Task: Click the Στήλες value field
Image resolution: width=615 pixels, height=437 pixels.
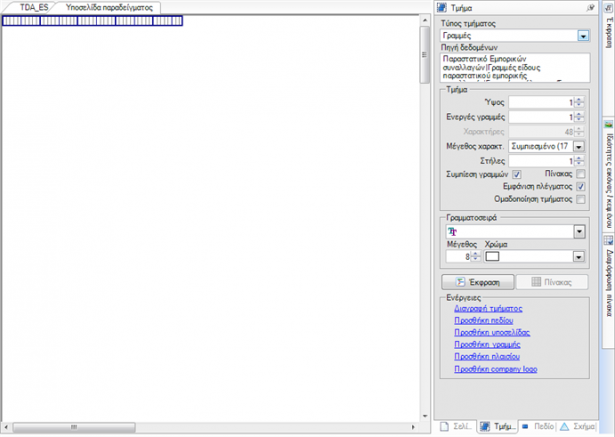Action: point(542,161)
